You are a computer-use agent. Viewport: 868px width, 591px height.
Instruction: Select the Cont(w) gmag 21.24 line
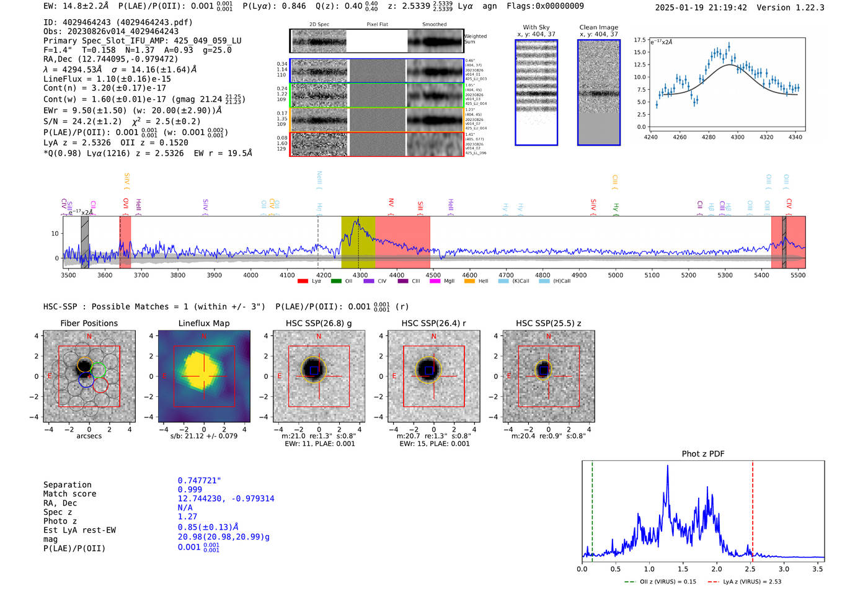coord(144,99)
